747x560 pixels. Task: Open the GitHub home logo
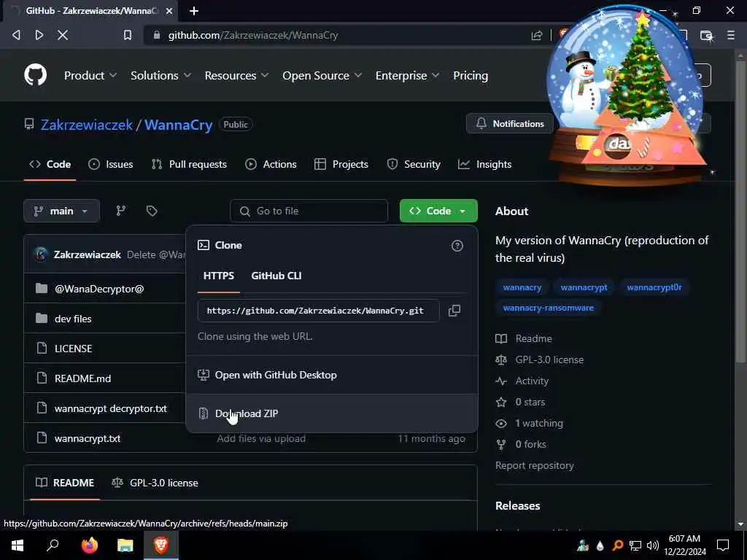36,75
